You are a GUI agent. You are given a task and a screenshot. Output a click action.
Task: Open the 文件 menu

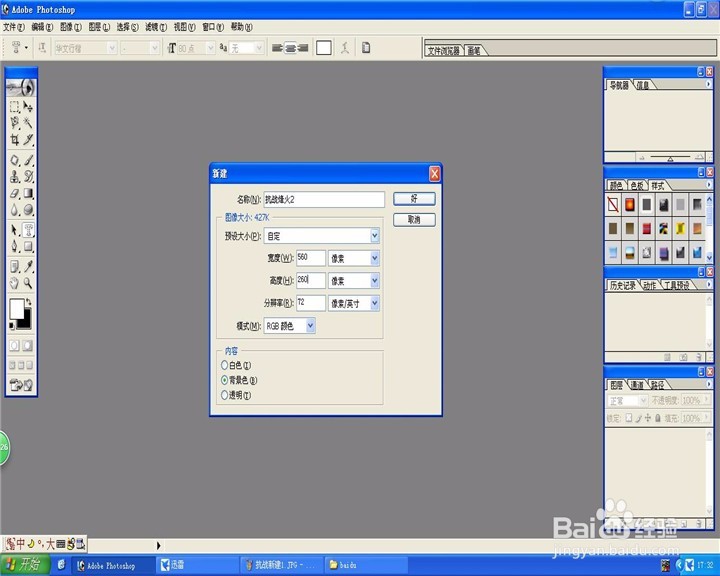14,27
